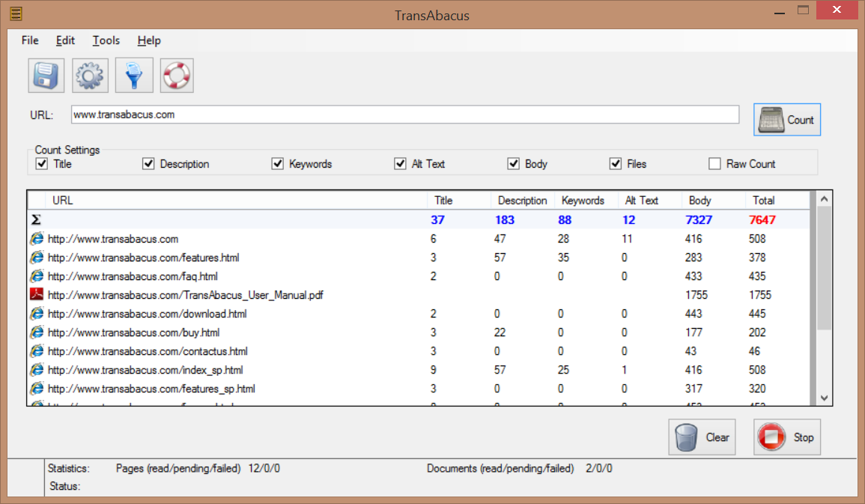865x504 pixels.
Task: Sort by the Keywords column header
Action: pos(586,200)
